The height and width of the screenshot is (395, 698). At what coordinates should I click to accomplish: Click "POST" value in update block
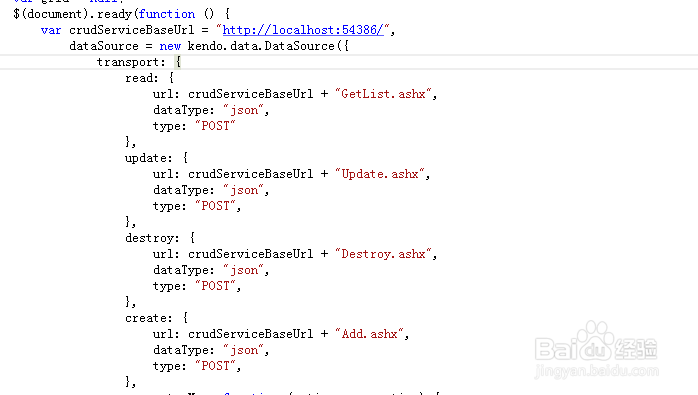215,206
